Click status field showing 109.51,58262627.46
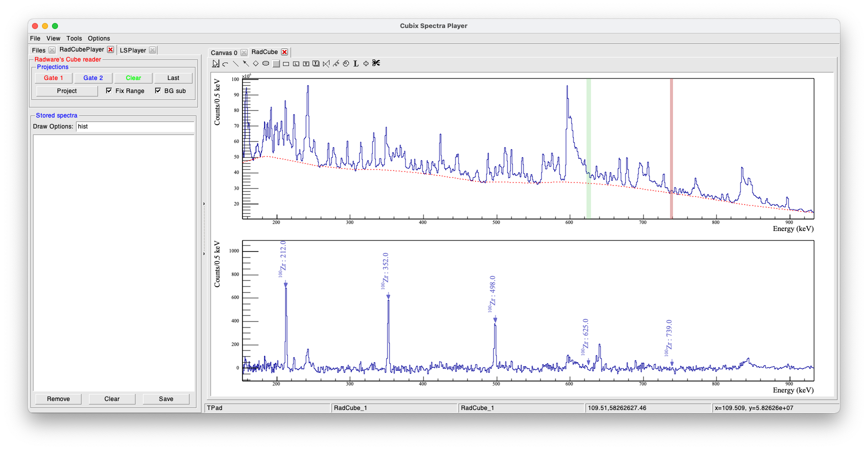 pyautogui.click(x=648, y=408)
